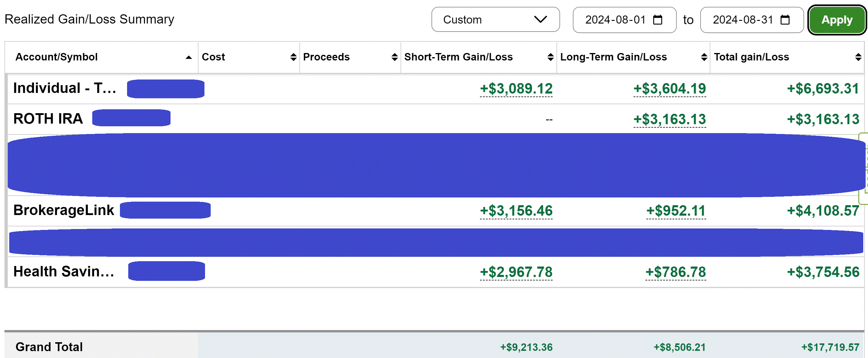
Task: Click Grand Total long-term +$8,506.21
Action: coord(680,347)
